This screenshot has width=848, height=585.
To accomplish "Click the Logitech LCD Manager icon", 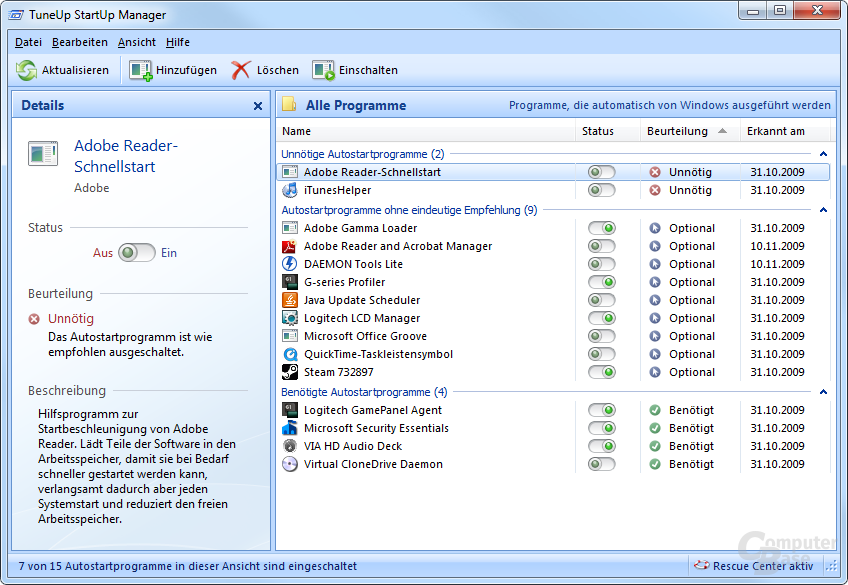I will 290,318.
